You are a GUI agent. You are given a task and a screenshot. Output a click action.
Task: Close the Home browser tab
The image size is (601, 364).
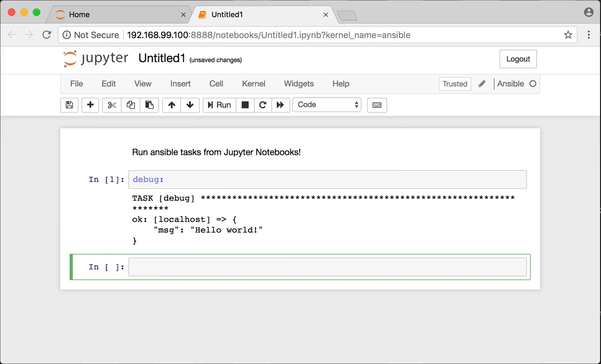click(183, 14)
